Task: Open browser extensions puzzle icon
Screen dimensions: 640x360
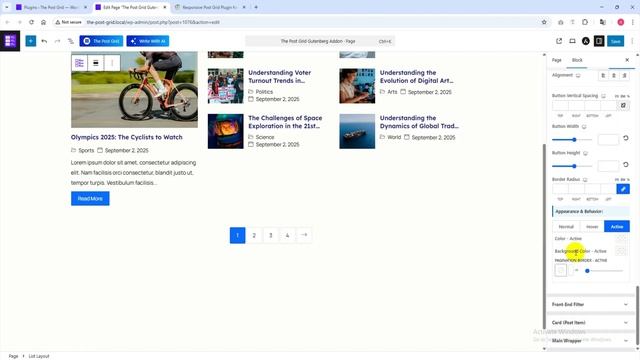Action: 585,22
